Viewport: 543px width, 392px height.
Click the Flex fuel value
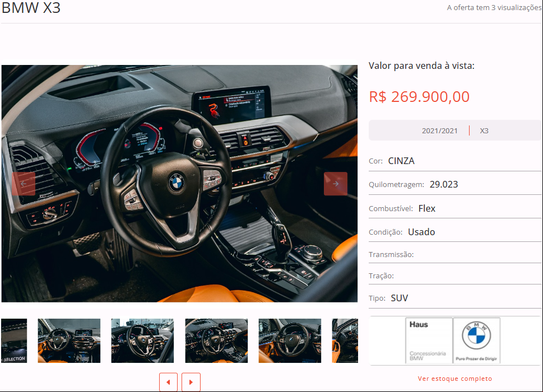tap(426, 208)
